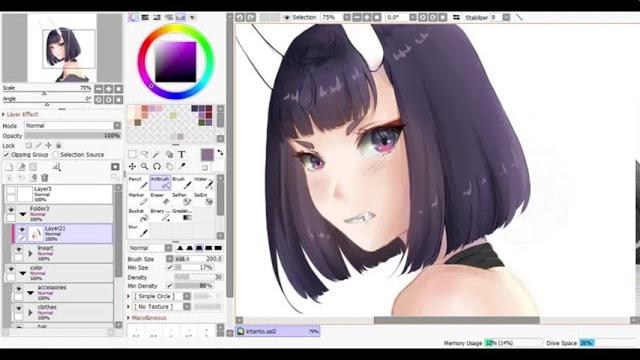Select the Selection Source radio button
This screenshot has height=360, width=640.
coord(56,155)
